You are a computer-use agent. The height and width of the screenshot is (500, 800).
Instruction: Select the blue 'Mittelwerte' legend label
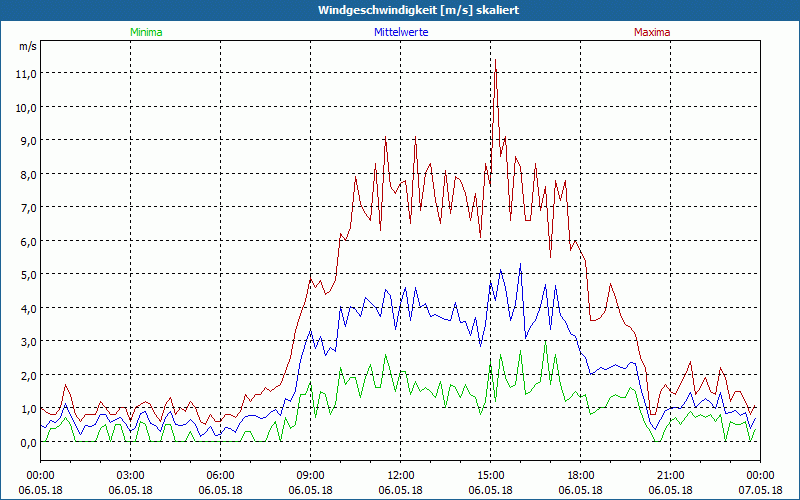tap(401, 32)
